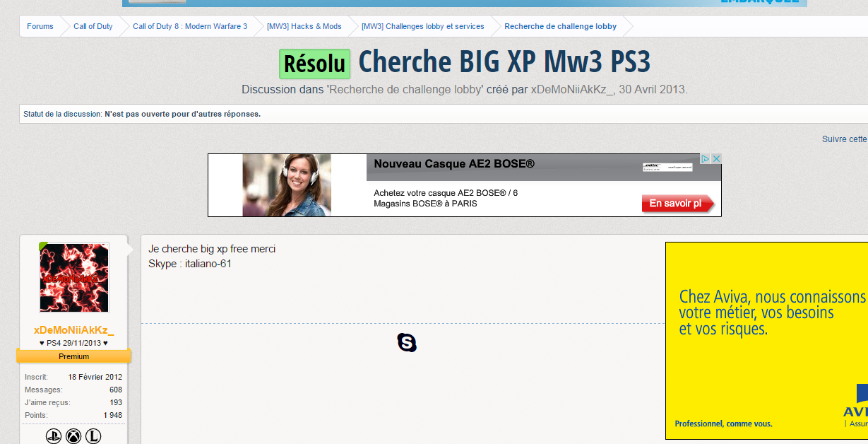The height and width of the screenshot is (444, 868).
Task: Click the Suivre cette discussion link
Action: 845,139
